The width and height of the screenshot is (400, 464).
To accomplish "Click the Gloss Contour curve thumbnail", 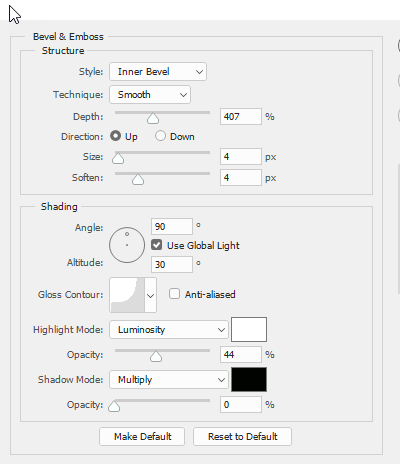I will [x=127, y=295].
